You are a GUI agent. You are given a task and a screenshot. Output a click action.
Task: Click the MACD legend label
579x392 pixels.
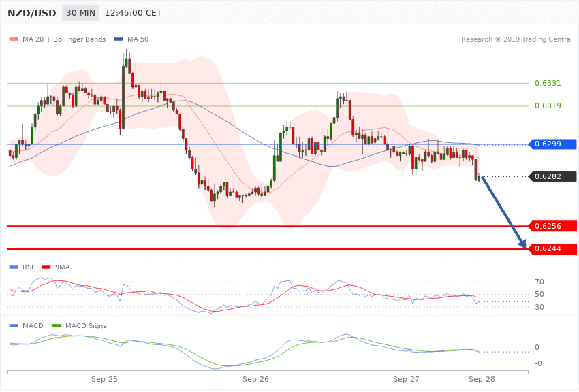(33, 326)
